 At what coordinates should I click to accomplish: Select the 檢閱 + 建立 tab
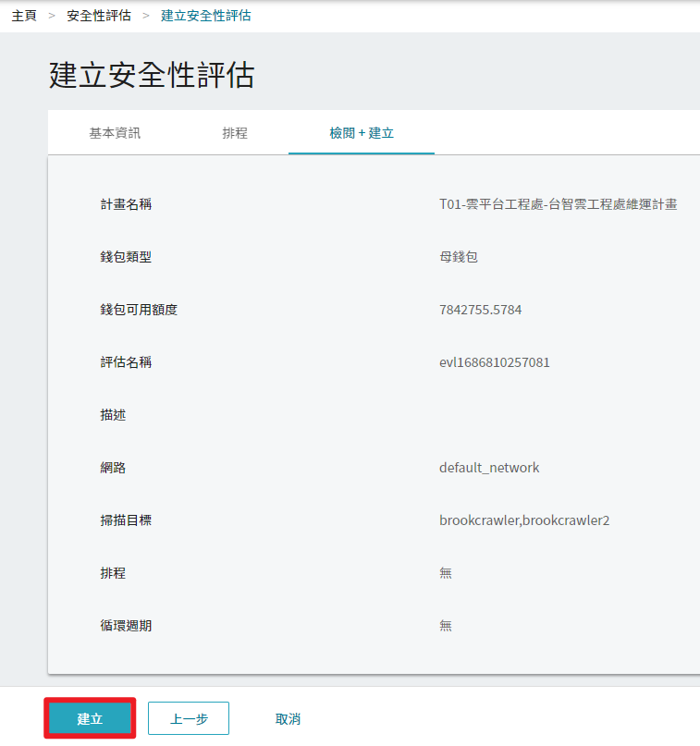[362, 133]
